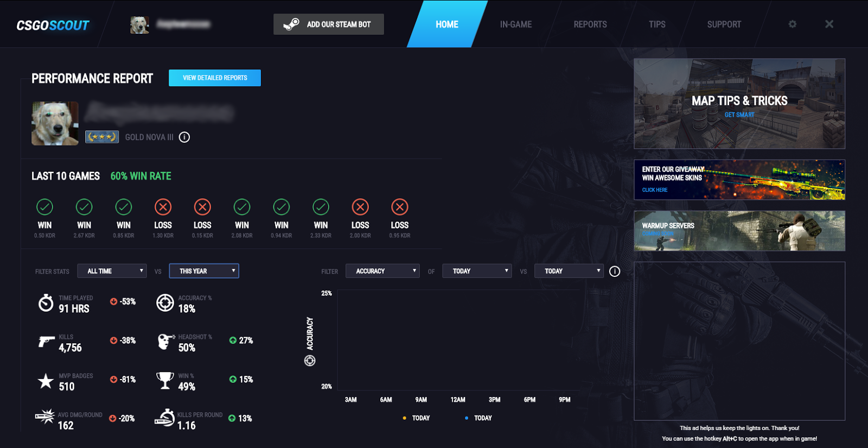The height and width of the screenshot is (448, 868).
Task: Click Add Our Steam Bot button
Action: tap(329, 24)
